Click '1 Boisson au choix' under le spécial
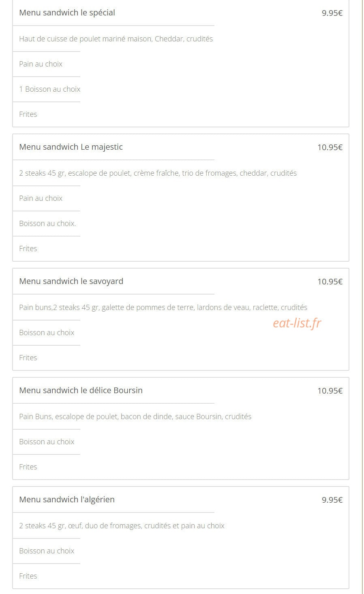The height and width of the screenshot is (594, 364). coord(49,89)
